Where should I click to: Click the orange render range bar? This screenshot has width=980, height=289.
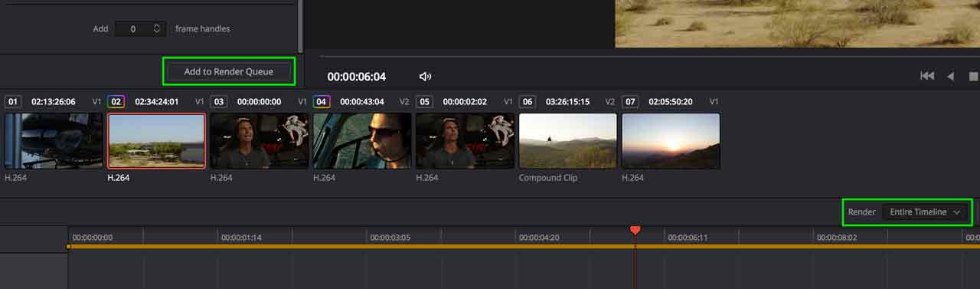(524, 246)
